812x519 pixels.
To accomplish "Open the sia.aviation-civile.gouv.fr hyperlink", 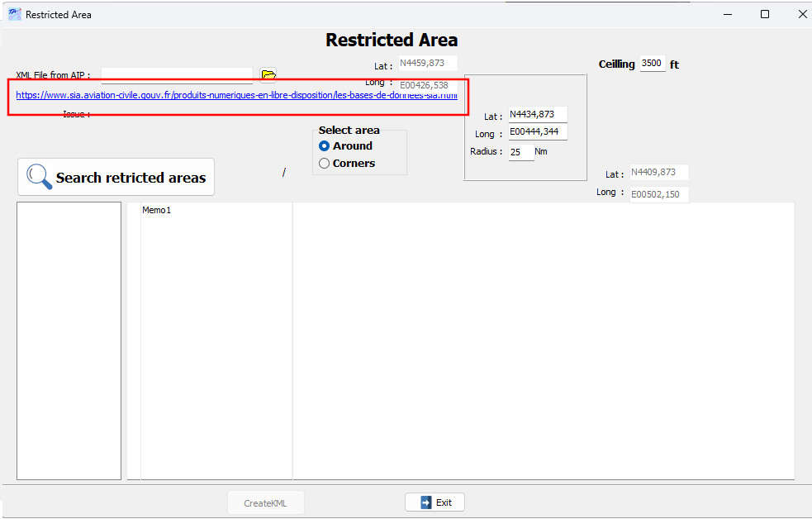I will (236, 95).
